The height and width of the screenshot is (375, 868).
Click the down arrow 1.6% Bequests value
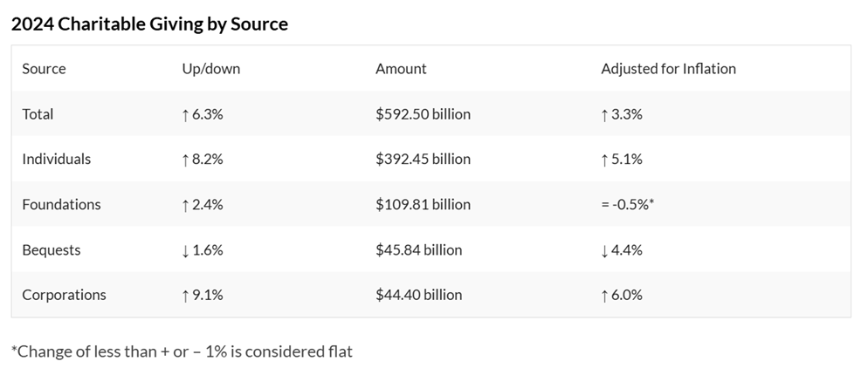[202, 250]
